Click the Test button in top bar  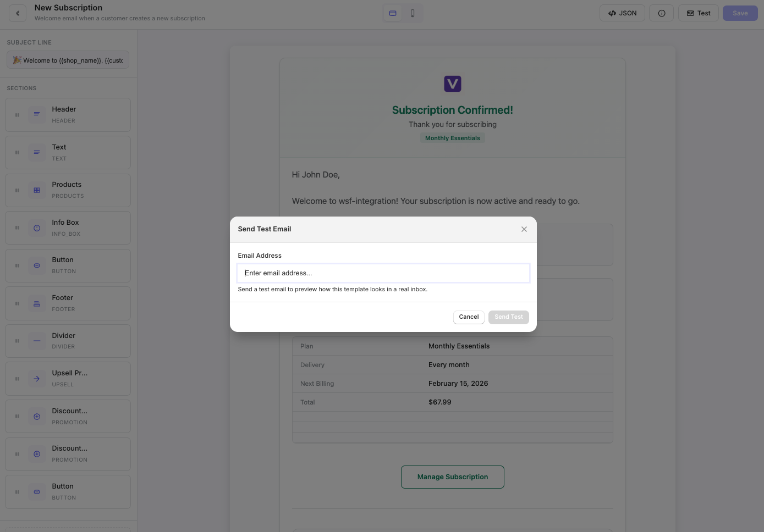699,13
